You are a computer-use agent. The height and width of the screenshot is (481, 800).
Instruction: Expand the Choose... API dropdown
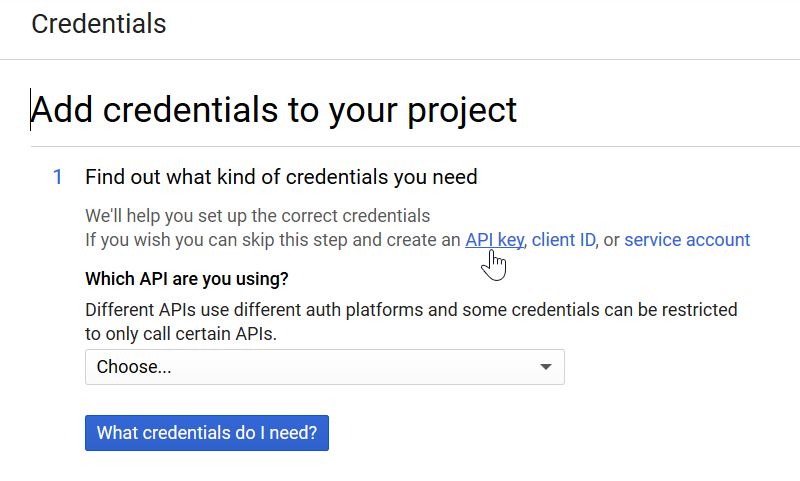[x=324, y=367]
